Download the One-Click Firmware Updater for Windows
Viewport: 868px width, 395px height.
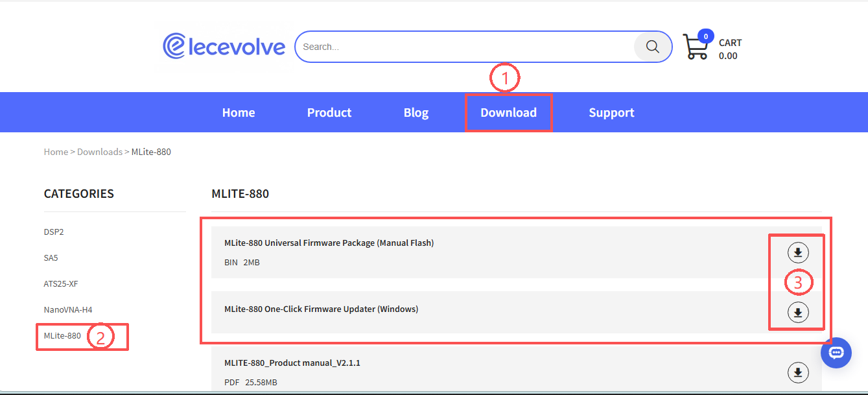tap(798, 312)
